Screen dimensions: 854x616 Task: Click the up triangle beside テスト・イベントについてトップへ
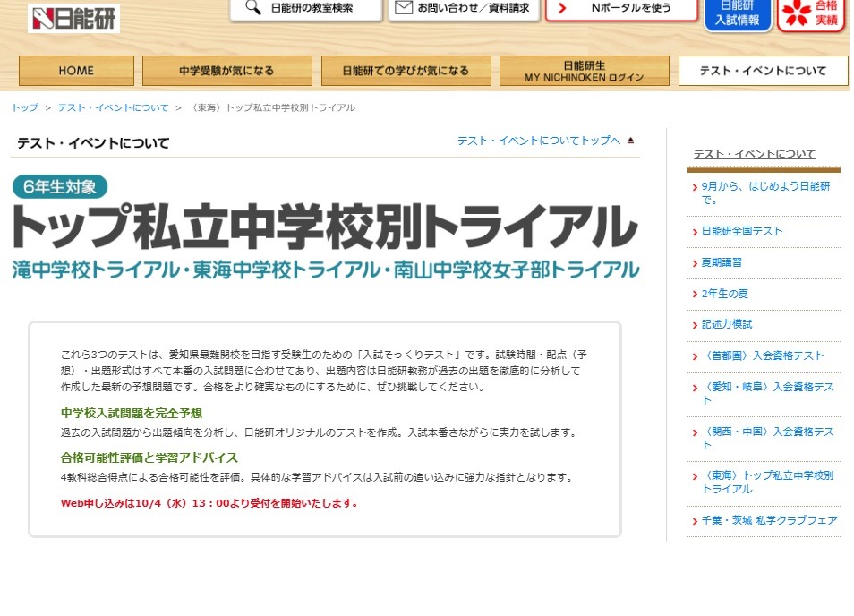pyautogui.click(x=632, y=140)
